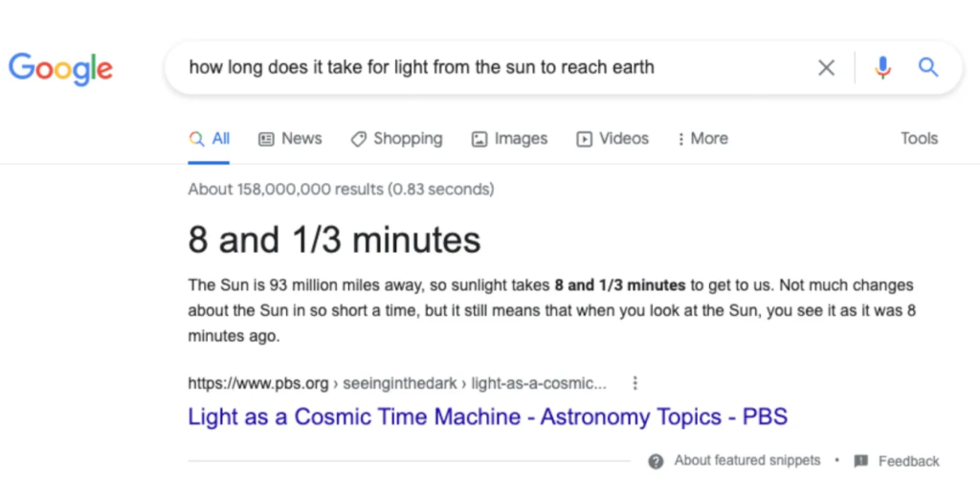Click the About featured snippets link
Viewport: 980px width, 498px height.
coord(746,461)
